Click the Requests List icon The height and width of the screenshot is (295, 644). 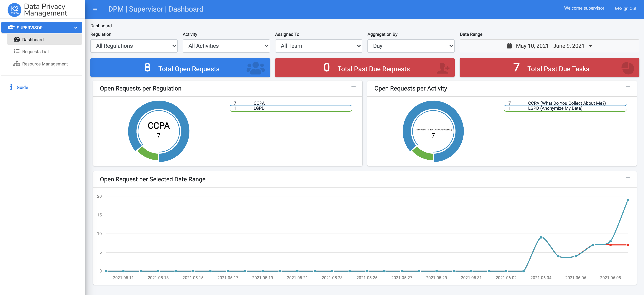(17, 51)
